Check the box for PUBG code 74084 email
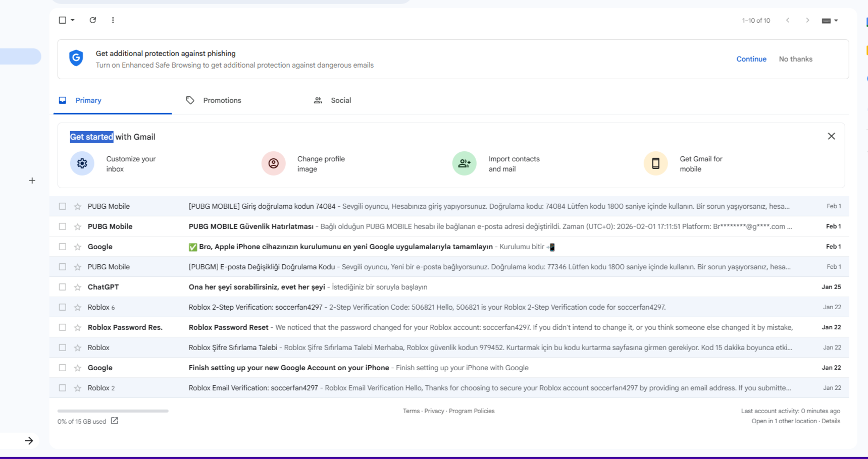The image size is (868, 459). coord(63,206)
